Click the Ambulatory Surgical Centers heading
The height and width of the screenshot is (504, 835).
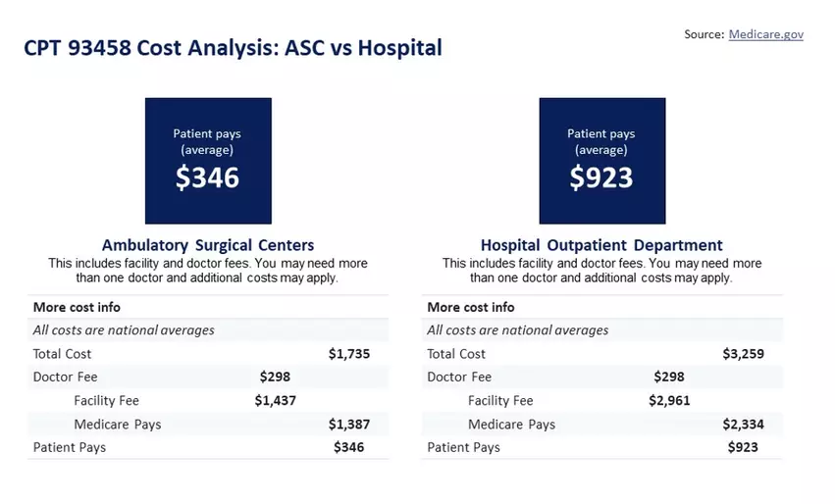pyautogui.click(x=208, y=245)
